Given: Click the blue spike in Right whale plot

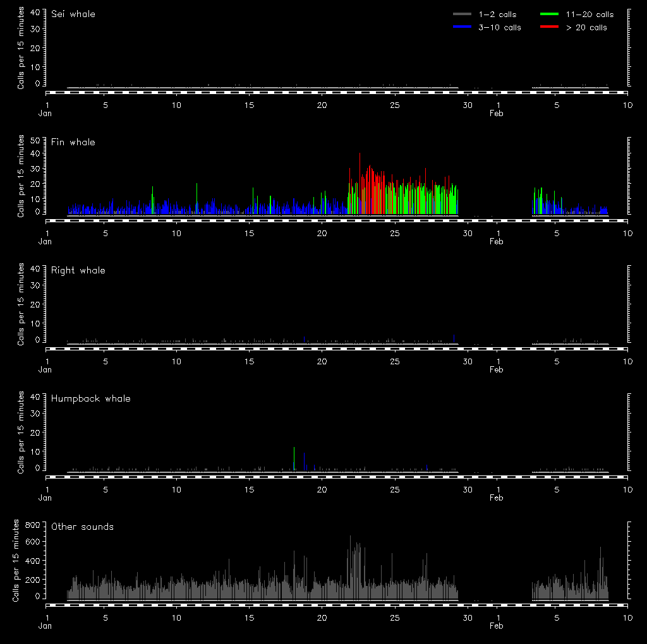Looking at the screenshot, I should pyautogui.click(x=454, y=338).
